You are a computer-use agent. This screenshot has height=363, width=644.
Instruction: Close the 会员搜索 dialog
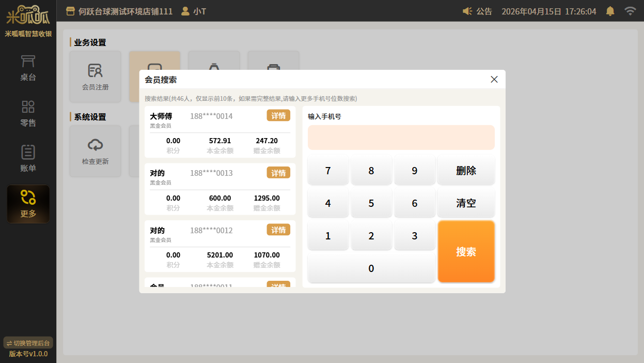click(494, 79)
